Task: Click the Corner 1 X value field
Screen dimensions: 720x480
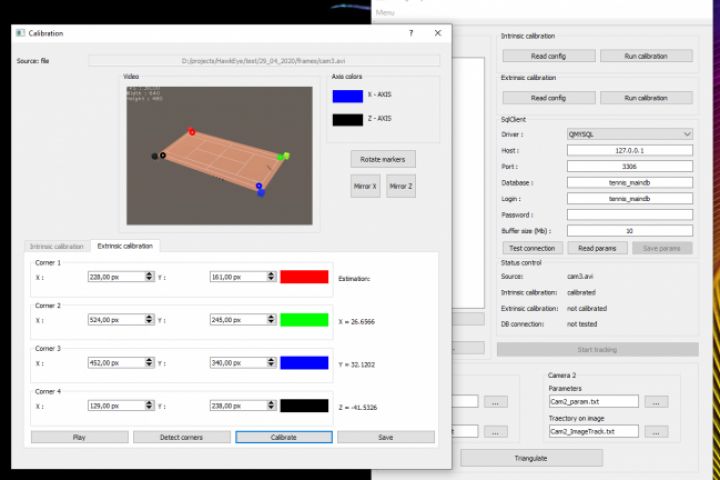Action: point(116,277)
